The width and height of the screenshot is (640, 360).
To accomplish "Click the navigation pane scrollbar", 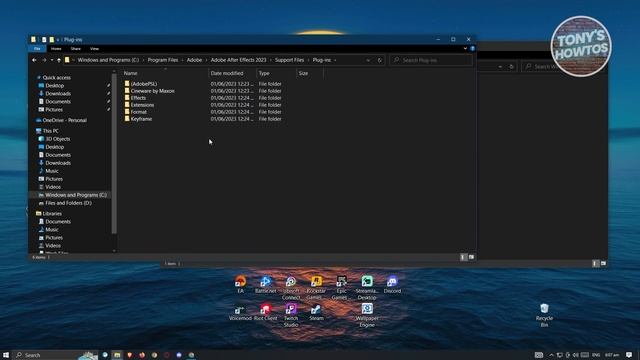I will click(114, 154).
